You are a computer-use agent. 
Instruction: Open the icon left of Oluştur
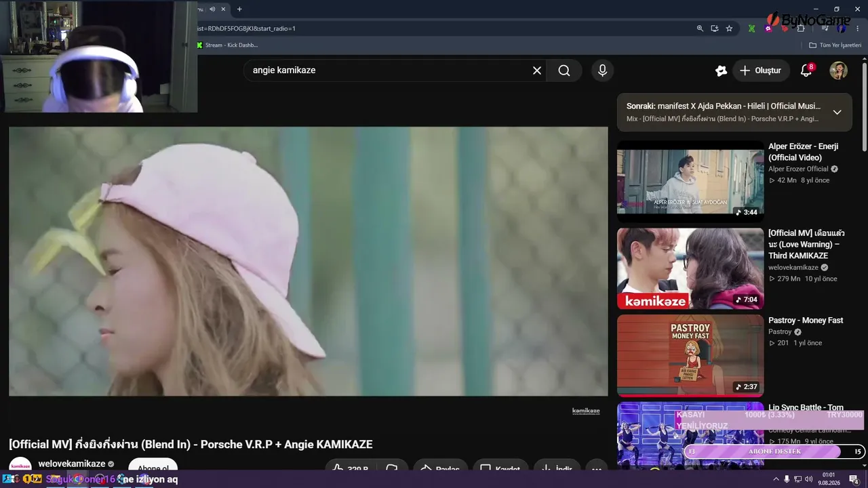(721, 70)
